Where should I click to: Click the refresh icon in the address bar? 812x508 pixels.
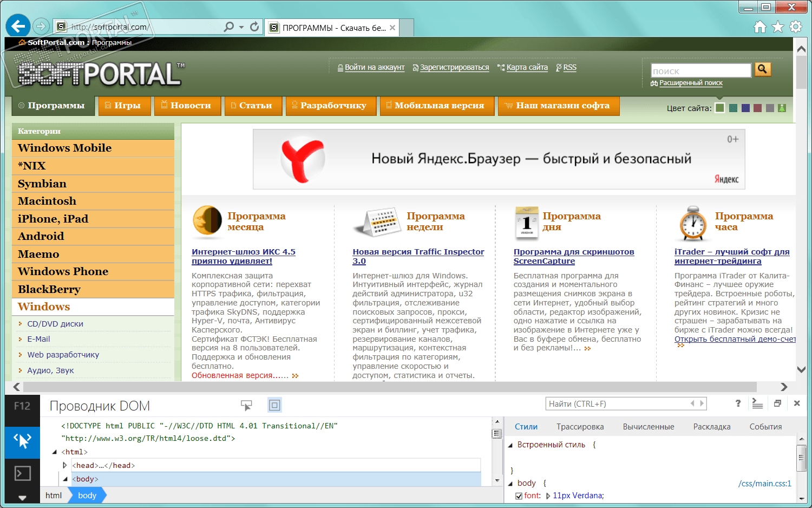254,27
